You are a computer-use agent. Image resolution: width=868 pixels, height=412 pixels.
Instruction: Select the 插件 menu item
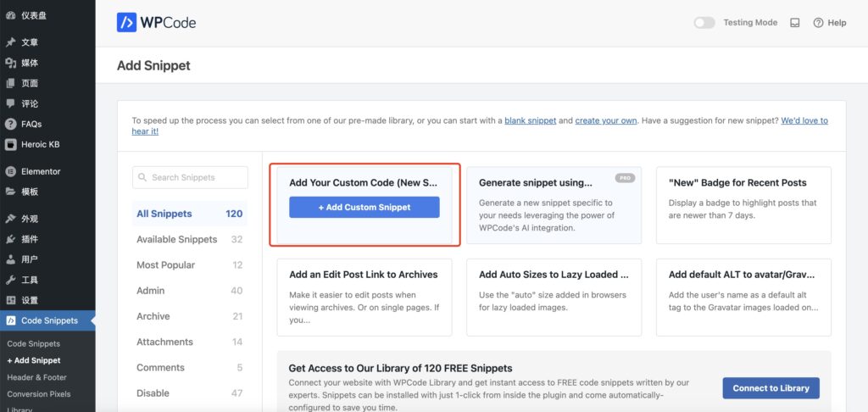(x=30, y=239)
